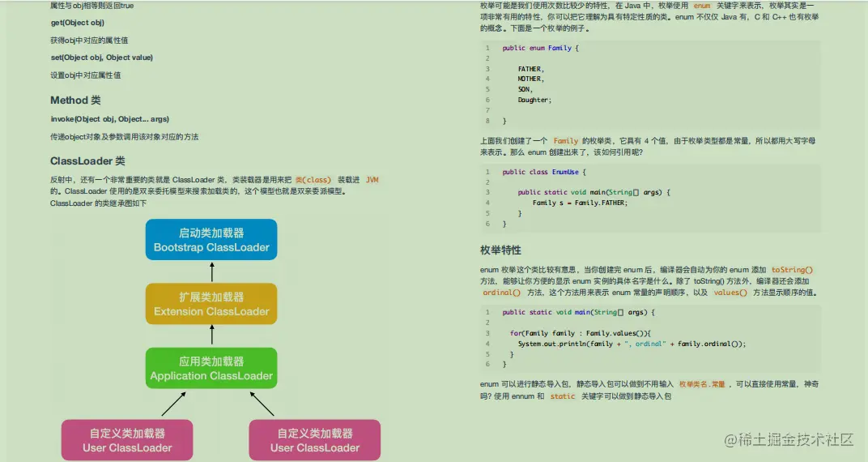This screenshot has width=868, height=462.
Task: Click the left pink User ClassLoader box
Action: [127, 440]
